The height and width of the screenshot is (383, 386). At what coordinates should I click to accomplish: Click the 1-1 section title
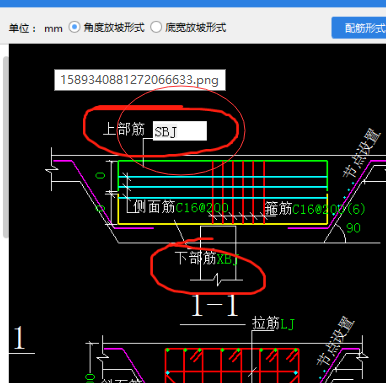pyautogui.click(x=215, y=305)
